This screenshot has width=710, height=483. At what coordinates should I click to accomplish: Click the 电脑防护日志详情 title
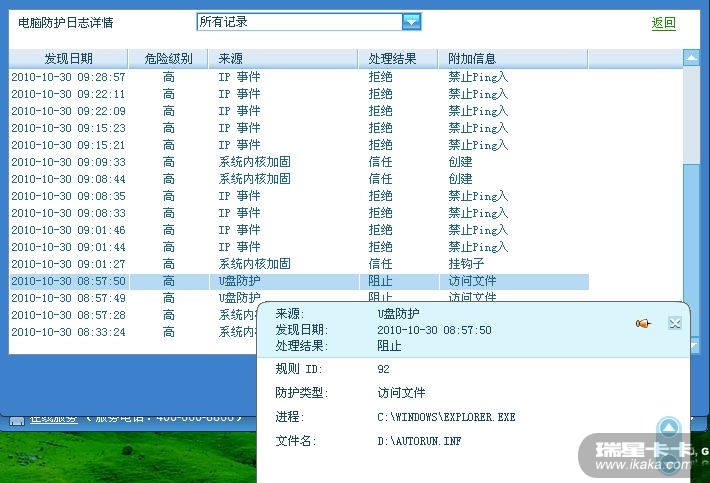point(66,23)
